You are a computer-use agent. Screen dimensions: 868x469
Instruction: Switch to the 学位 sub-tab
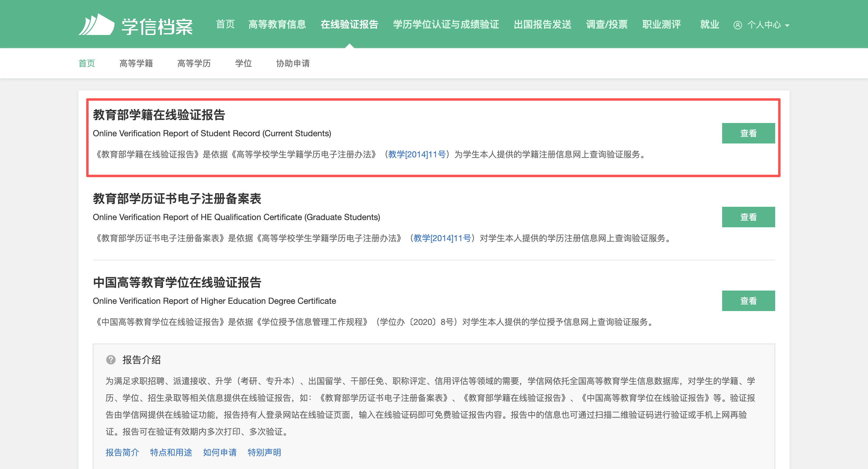(243, 63)
